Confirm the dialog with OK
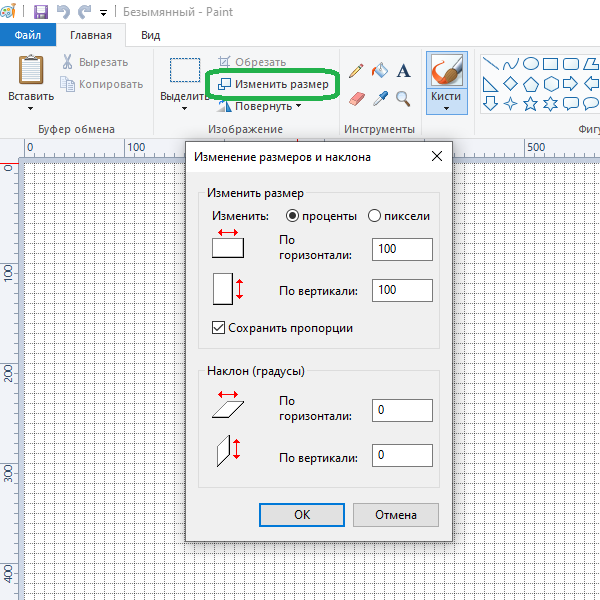Viewport: 600px width, 600px height. [302, 515]
